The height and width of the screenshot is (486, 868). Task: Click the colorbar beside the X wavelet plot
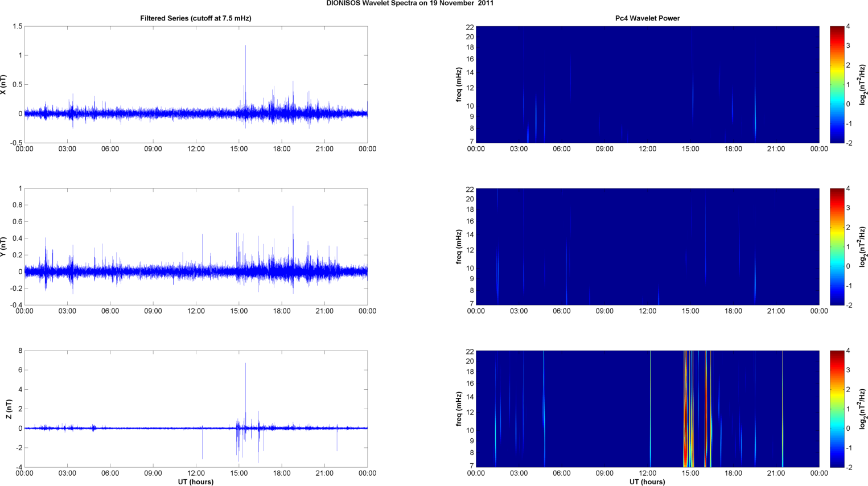tap(837, 84)
